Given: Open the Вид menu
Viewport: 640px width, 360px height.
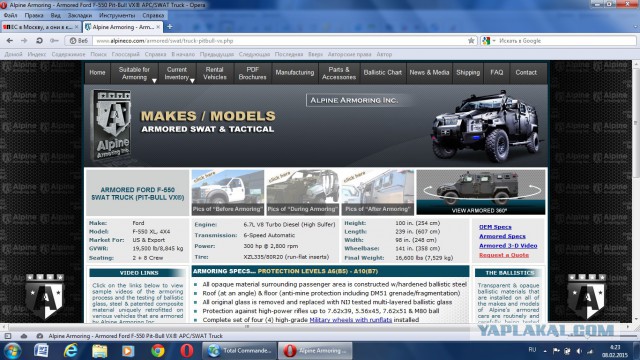Looking at the screenshot, I should click(56, 16).
